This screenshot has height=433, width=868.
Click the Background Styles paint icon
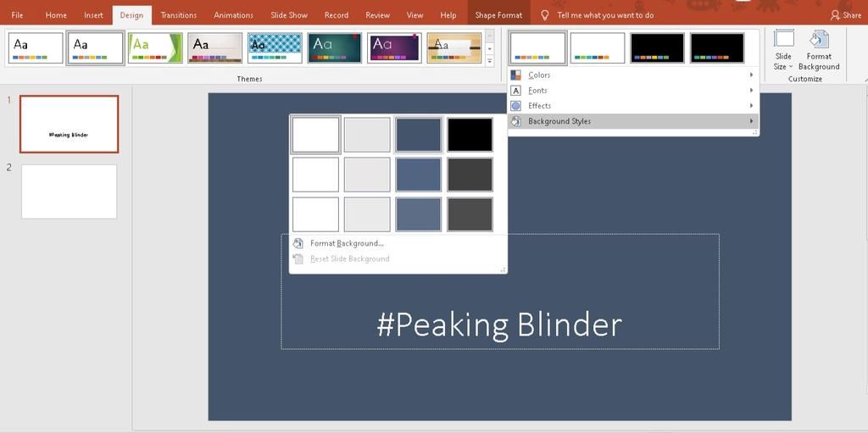pyautogui.click(x=516, y=121)
